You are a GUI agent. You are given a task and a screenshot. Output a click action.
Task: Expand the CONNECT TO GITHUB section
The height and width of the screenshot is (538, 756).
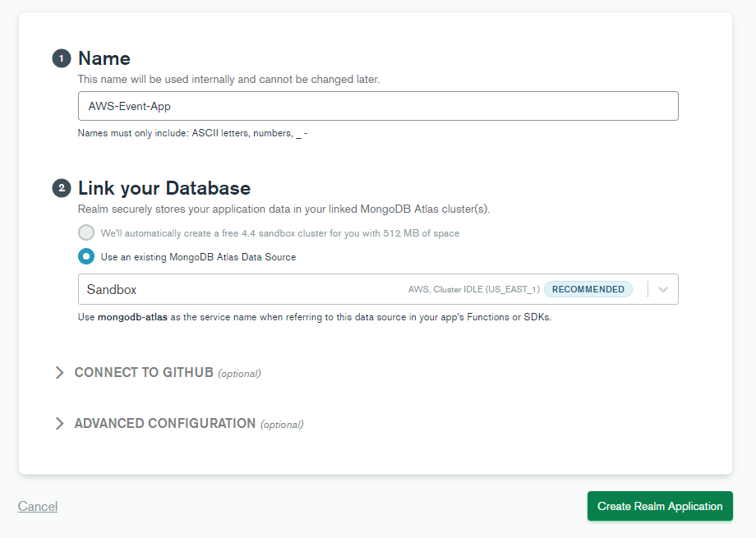(x=144, y=372)
